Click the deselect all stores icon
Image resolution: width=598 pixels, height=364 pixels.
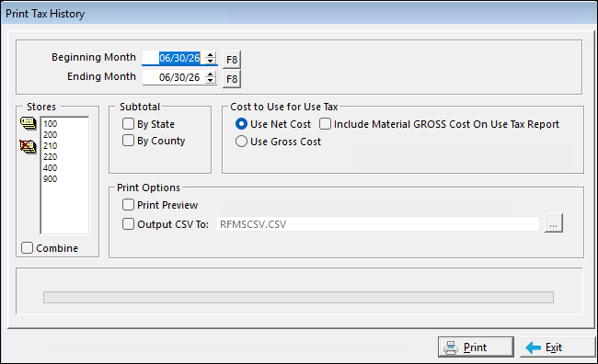point(28,146)
